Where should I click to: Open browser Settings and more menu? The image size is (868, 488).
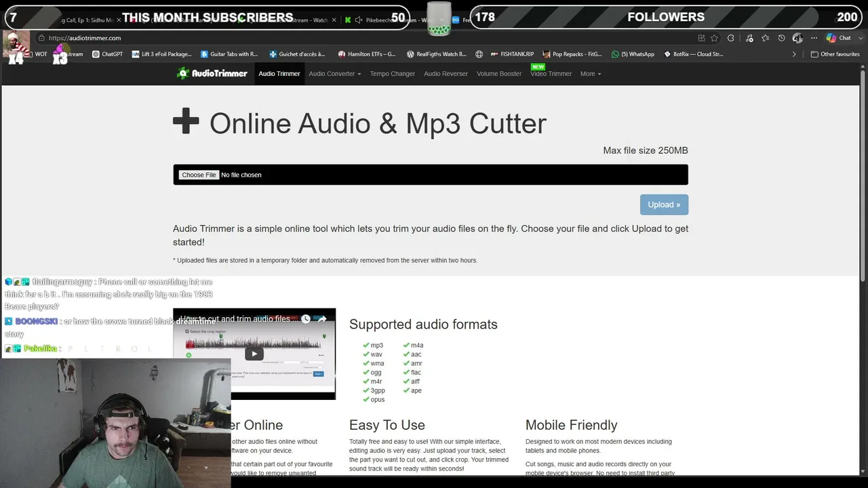[x=814, y=38]
